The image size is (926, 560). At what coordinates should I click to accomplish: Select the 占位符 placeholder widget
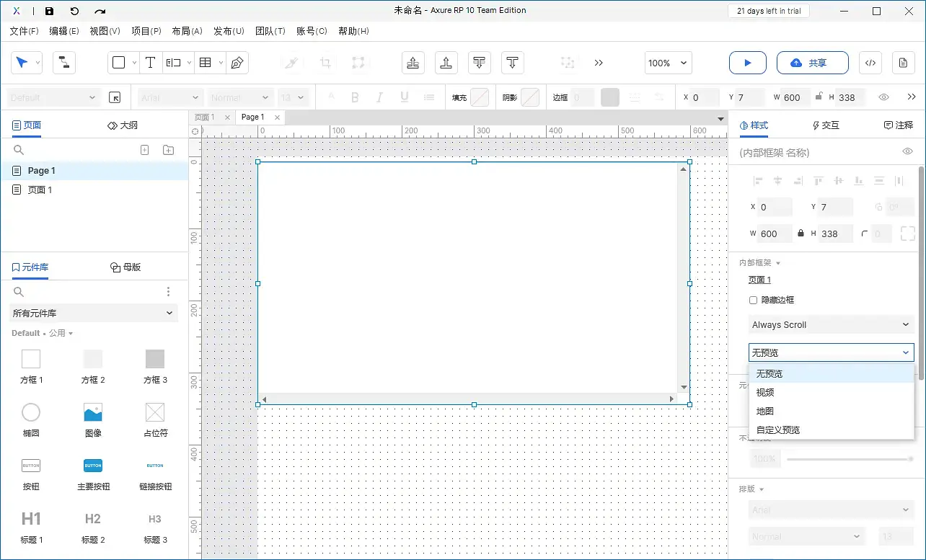pos(155,419)
